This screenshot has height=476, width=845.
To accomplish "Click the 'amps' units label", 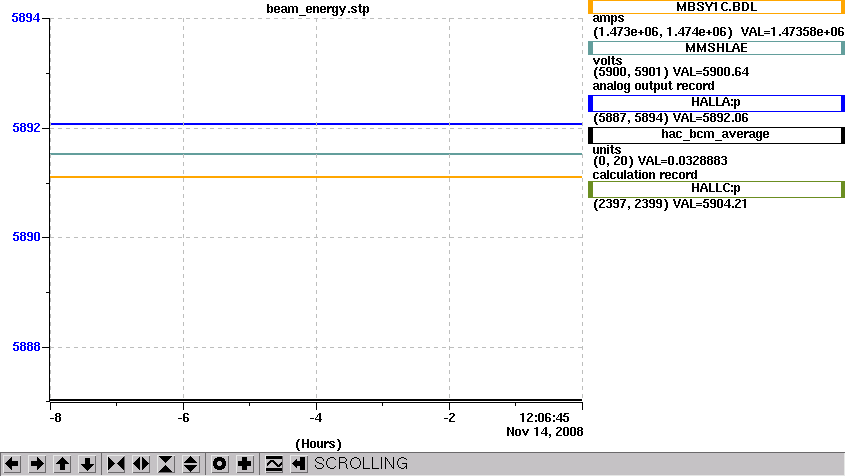I will pos(608,19).
